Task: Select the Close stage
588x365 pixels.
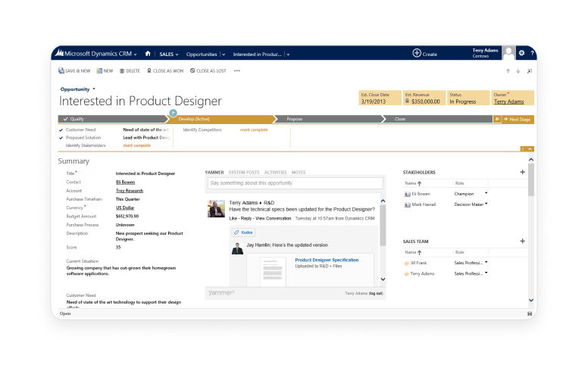Action: pyautogui.click(x=437, y=119)
